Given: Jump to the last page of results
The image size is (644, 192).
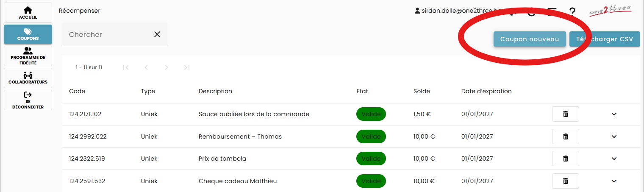Looking at the screenshot, I should coord(187,67).
